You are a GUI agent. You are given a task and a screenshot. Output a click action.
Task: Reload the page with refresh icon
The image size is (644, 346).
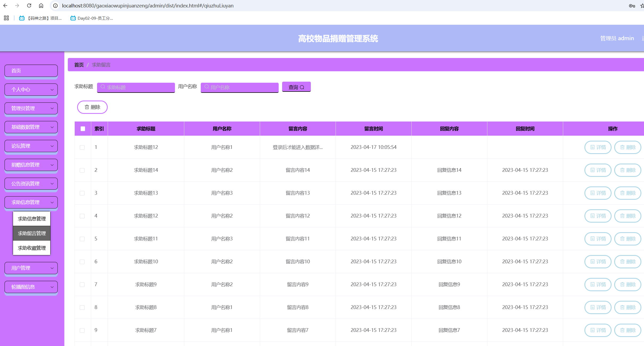point(29,6)
